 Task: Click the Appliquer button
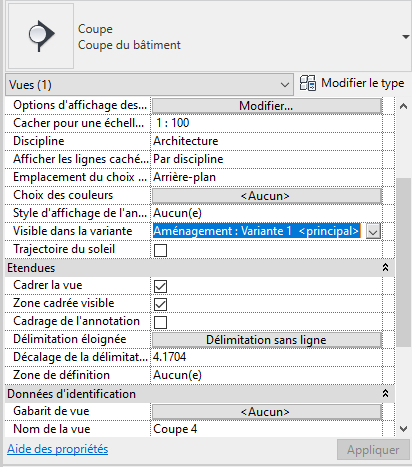click(373, 450)
